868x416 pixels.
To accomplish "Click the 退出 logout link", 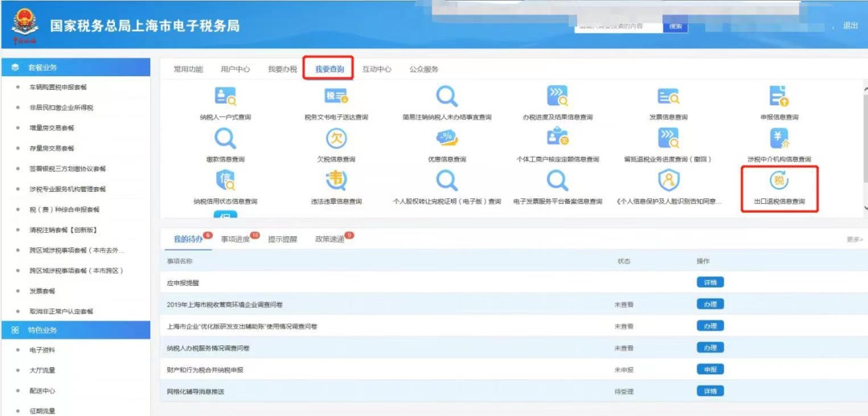I will coord(850,26).
